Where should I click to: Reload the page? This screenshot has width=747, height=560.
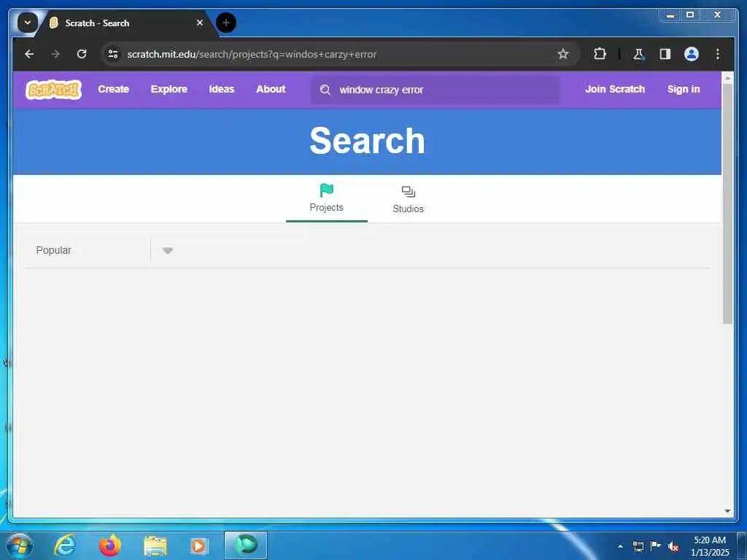pos(82,54)
